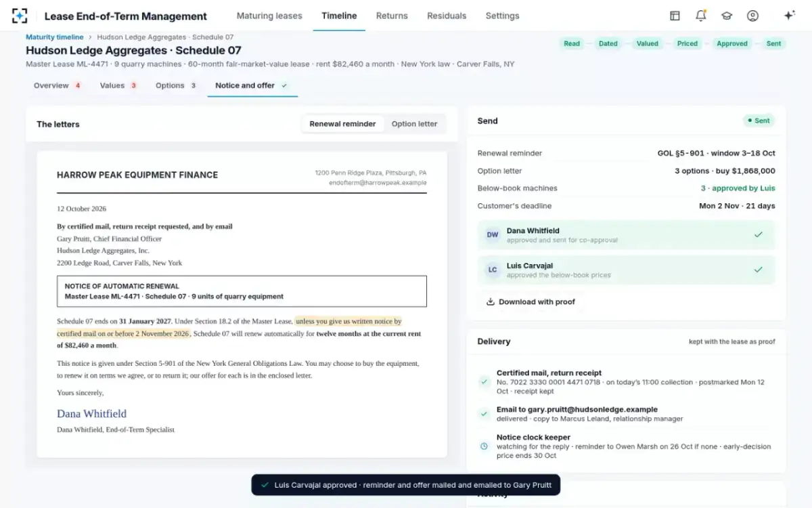Switch to the Option letter
812x508 pixels.
(x=414, y=124)
